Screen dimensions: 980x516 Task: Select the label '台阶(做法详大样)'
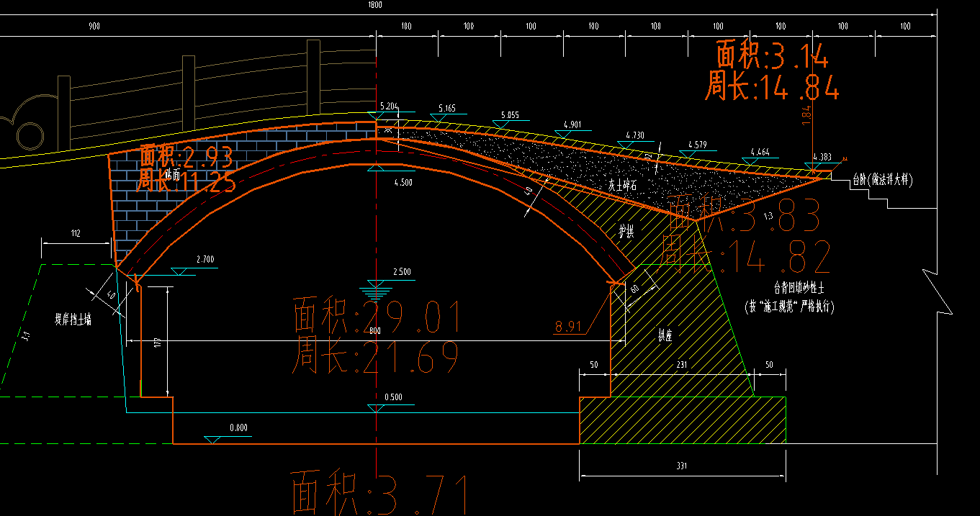[882, 181]
